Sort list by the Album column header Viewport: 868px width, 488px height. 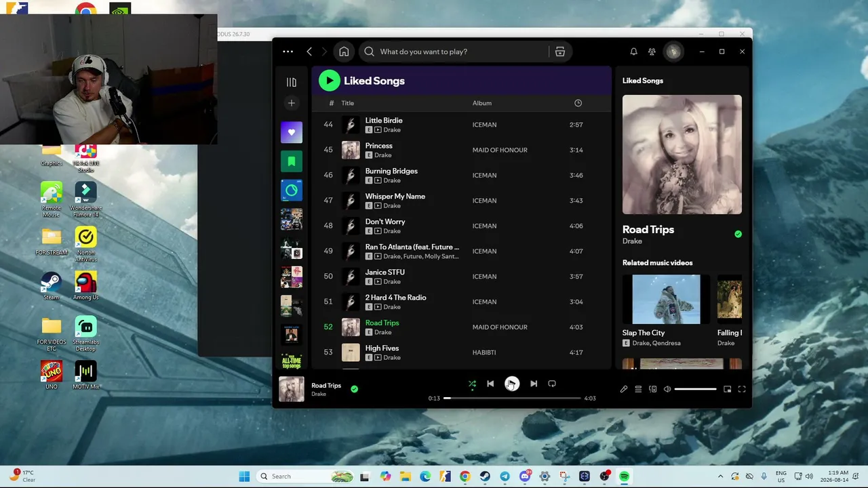click(x=482, y=103)
